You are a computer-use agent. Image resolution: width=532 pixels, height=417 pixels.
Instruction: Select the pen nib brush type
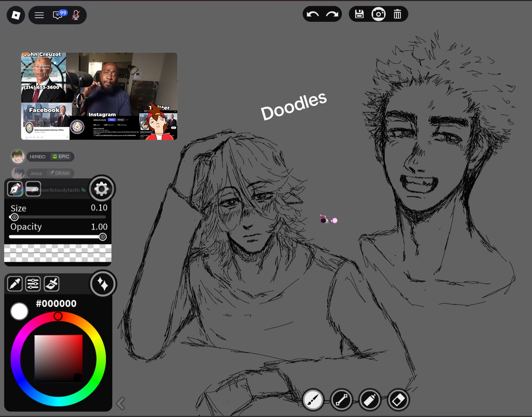(x=15, y=189)
